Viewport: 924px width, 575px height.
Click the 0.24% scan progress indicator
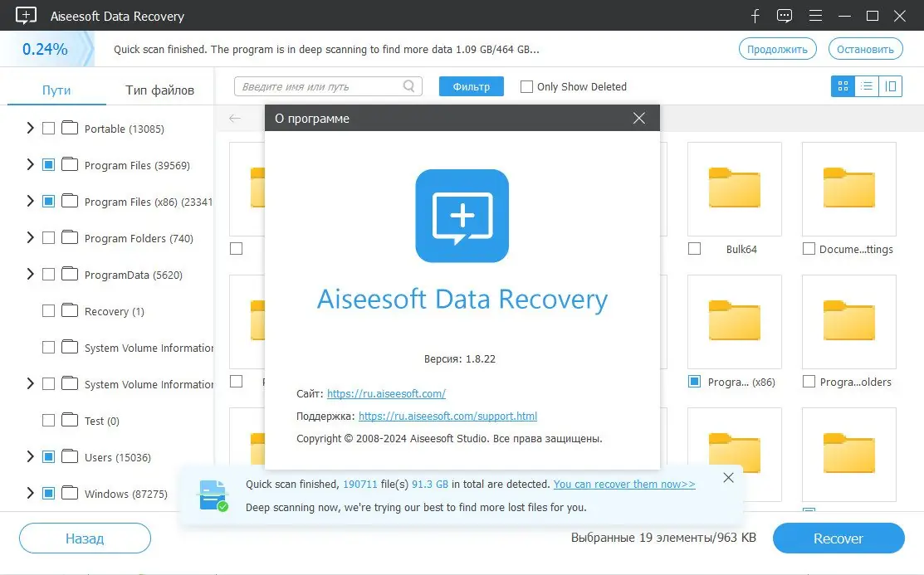tap(46, 49)
